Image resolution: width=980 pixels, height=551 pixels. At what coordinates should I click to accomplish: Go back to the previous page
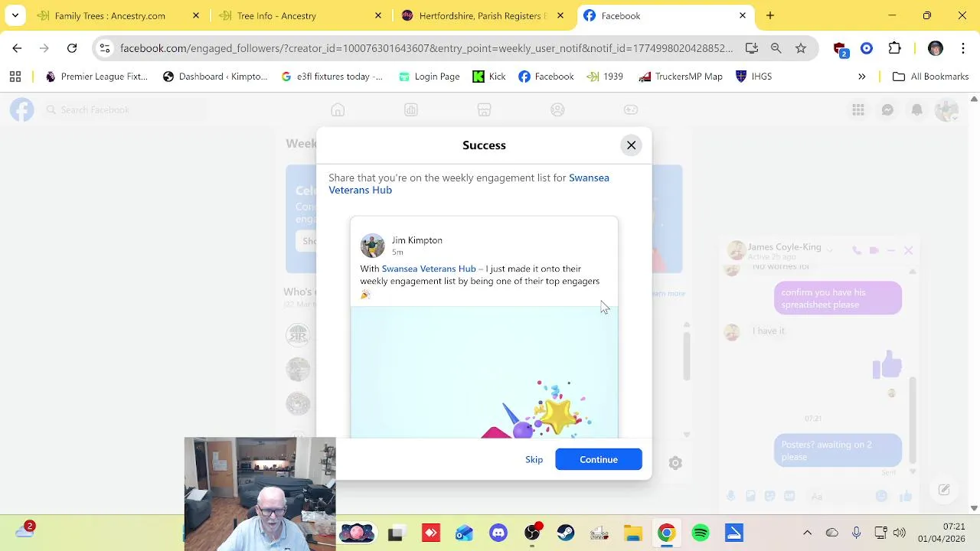pos(17,48)
